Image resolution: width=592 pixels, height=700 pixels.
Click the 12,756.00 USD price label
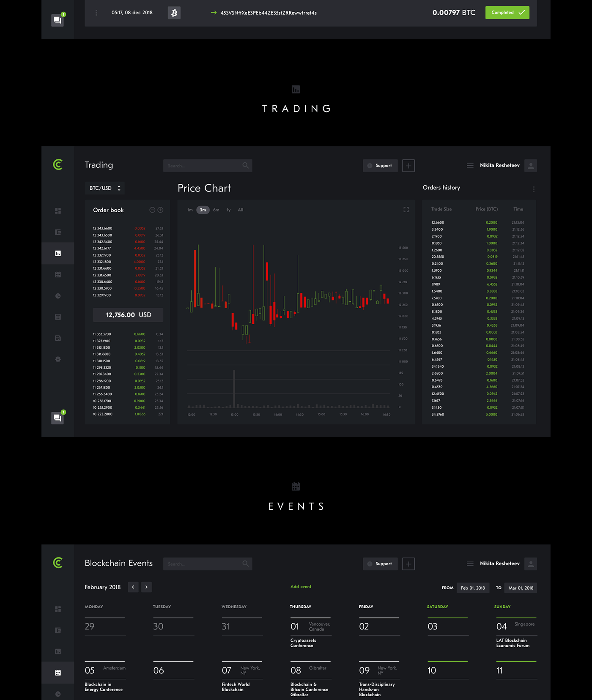(128, 315)
